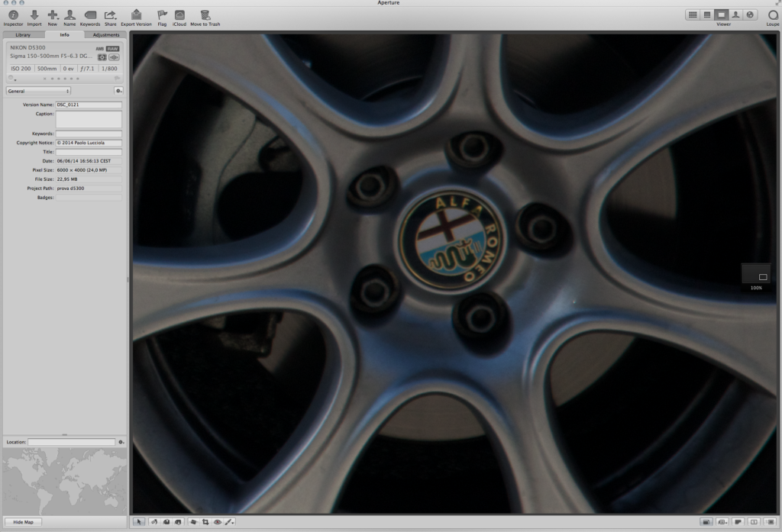Screen dimensions: 782x532
Task: Click the 500mm focal length value
Action: [x=47, y=69]
